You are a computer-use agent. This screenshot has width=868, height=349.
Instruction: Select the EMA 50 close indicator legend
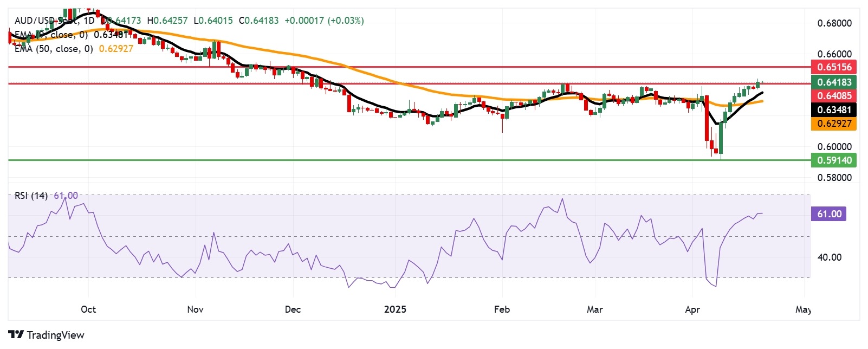[x=53, y=49]
